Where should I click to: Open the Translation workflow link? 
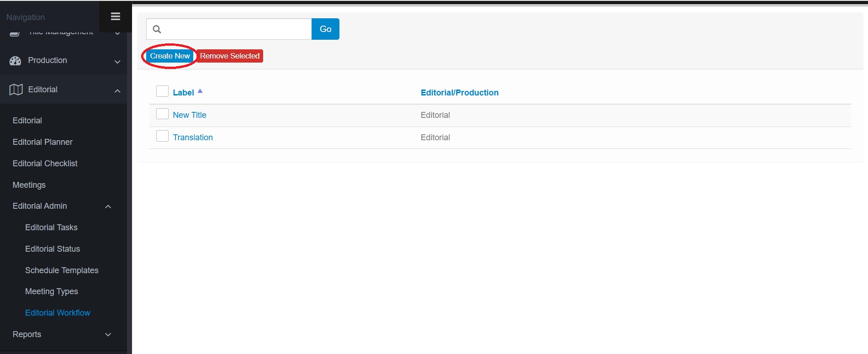(193, 137)
